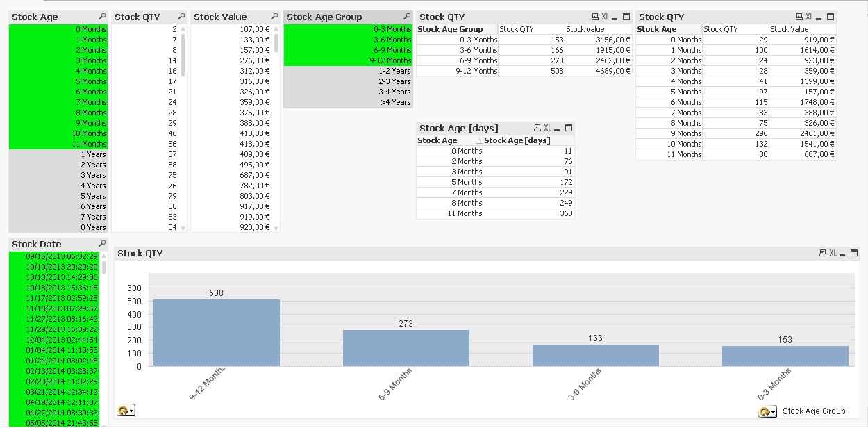Sort the table by the Stock Age Group header

451,28
